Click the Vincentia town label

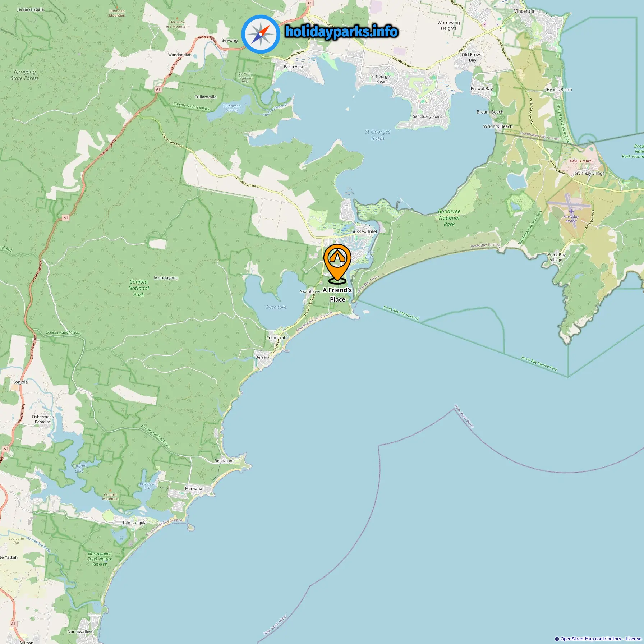(524, 11)
